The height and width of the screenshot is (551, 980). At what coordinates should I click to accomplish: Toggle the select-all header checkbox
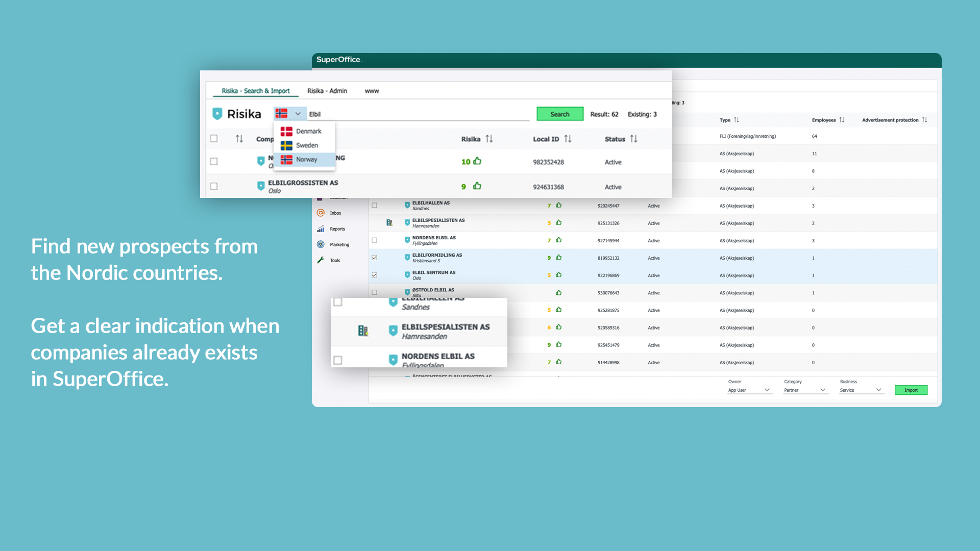214,138
